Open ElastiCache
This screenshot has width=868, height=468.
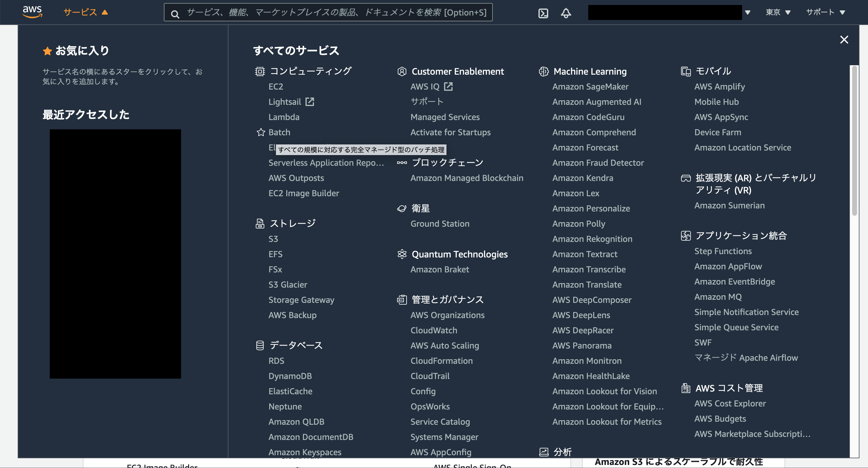[x=290, y=391]
